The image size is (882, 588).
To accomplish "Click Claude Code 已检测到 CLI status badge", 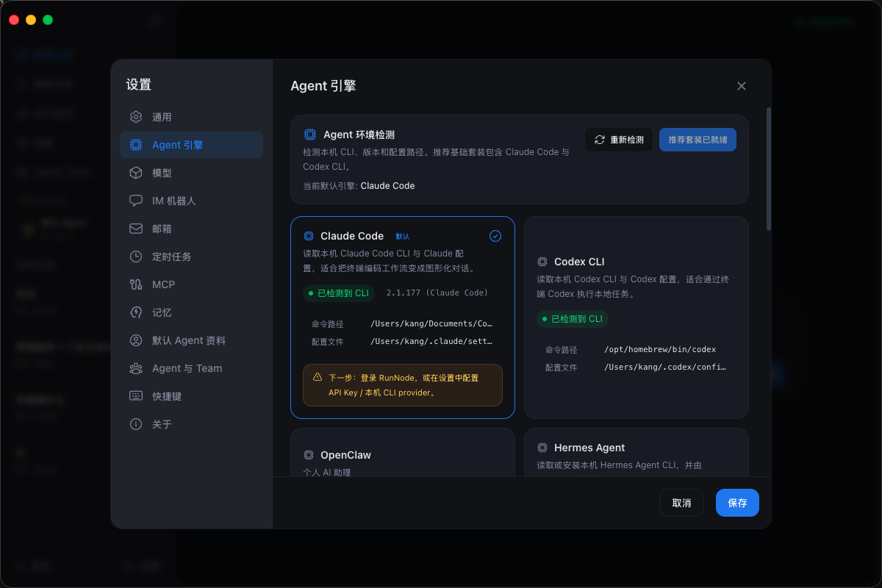I will 339,293.
